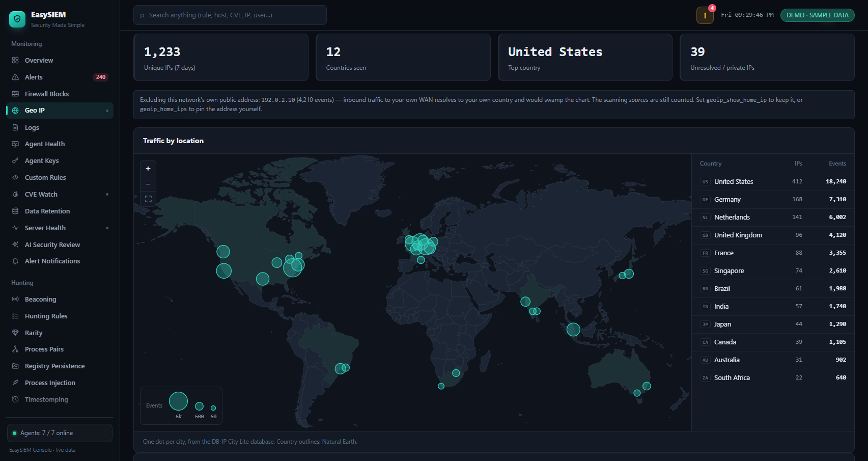Image resolution: width=868 pixels, height=461 pixels.
Task: Open the Overview page
Action: (x=60, y=60)
